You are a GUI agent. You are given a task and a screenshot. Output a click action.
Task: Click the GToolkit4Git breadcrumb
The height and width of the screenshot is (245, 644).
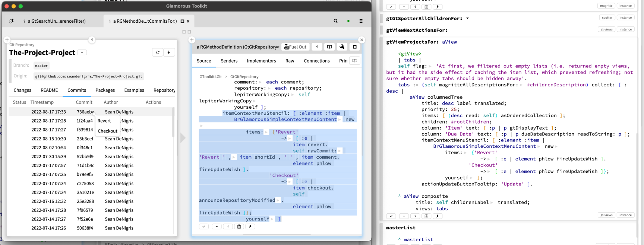tap(211, 77)
